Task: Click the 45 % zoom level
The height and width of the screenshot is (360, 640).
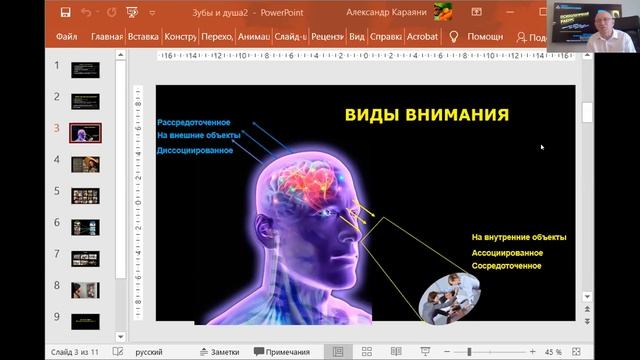Action: (553, 352)
